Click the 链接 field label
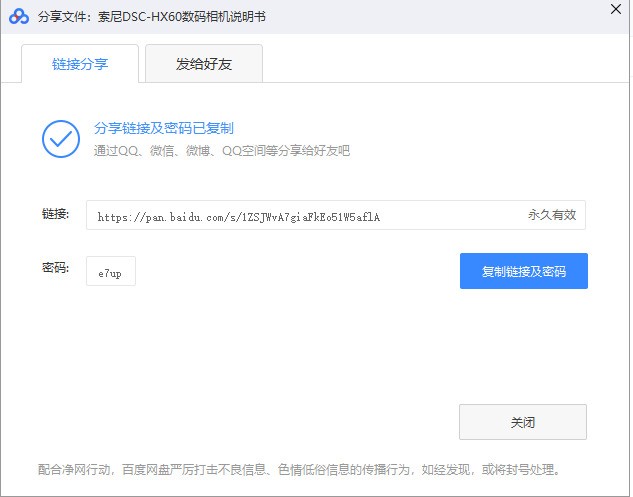 [55, 215]
